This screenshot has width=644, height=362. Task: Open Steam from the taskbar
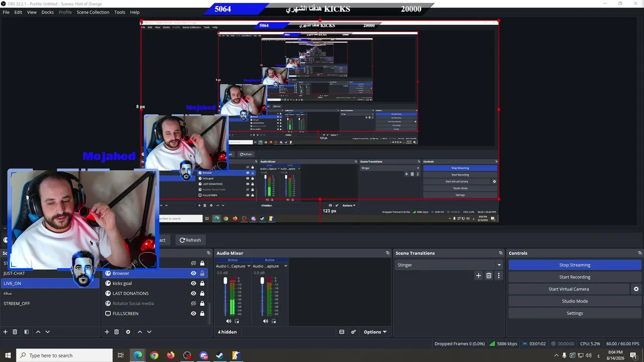pos(220,355)
